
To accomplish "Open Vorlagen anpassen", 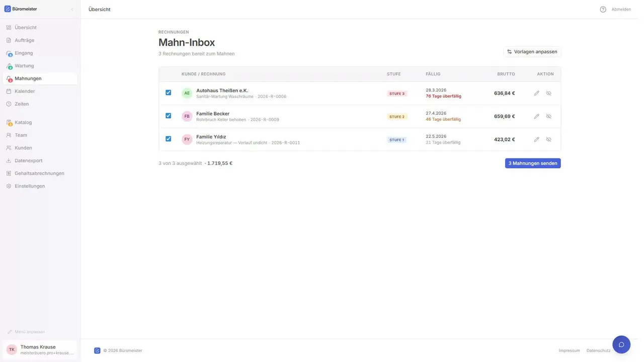I will 532,52.
